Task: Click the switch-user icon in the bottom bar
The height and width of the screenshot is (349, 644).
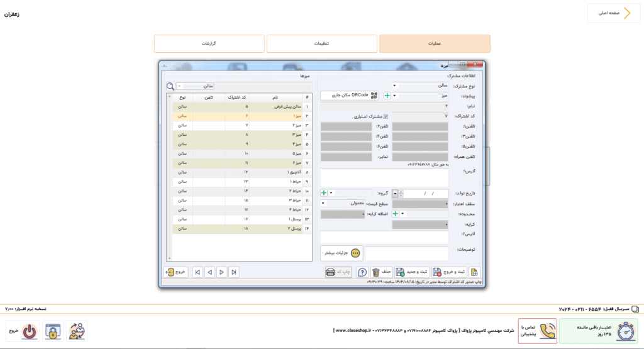Action: click(x=77, y=331)
